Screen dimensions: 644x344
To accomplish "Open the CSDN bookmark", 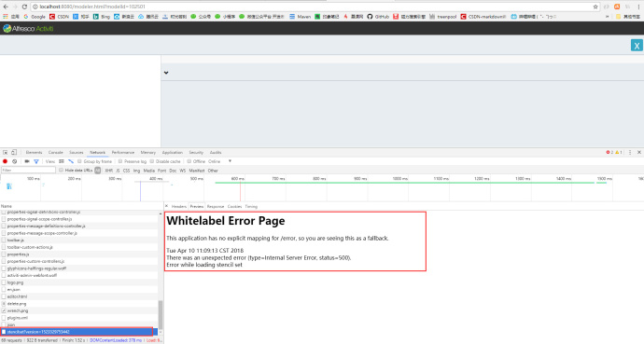I will [x=59, y=17].
